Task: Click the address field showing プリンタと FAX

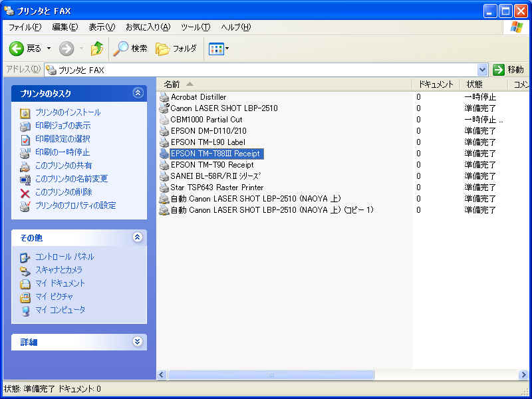Action: (261, 70)
